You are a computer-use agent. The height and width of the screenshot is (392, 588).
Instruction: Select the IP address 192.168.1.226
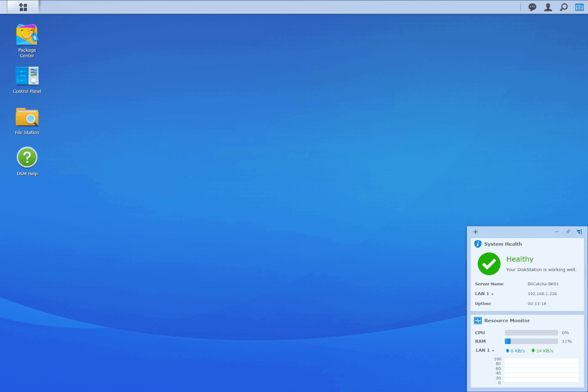[542, 294]
